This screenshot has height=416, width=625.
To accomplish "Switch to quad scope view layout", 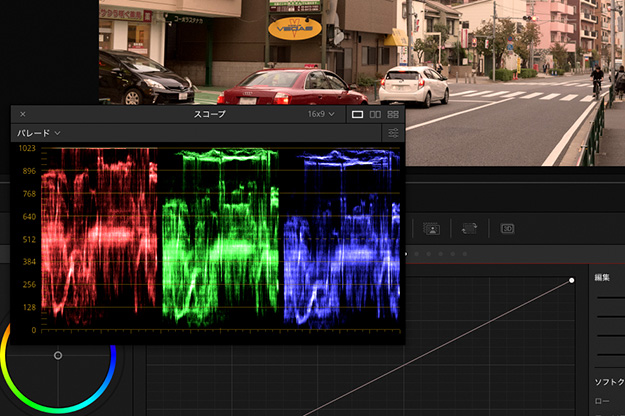I will 393,115.
